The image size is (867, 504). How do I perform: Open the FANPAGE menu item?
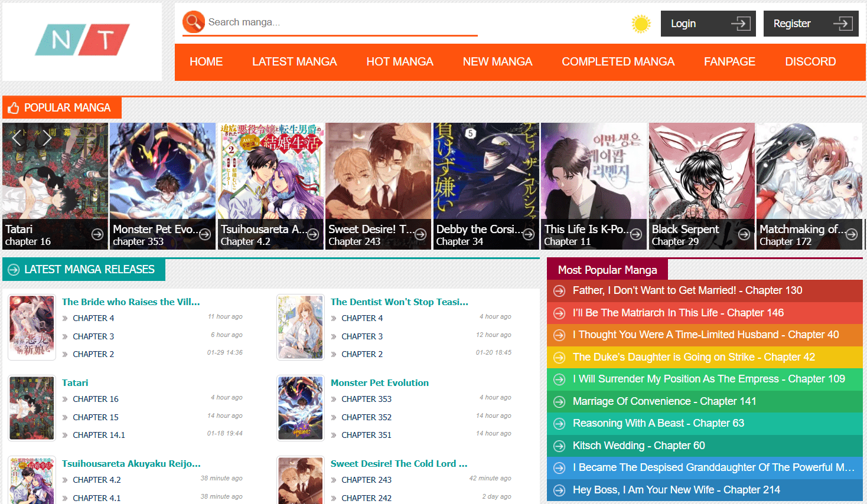[x=729, y=62]
